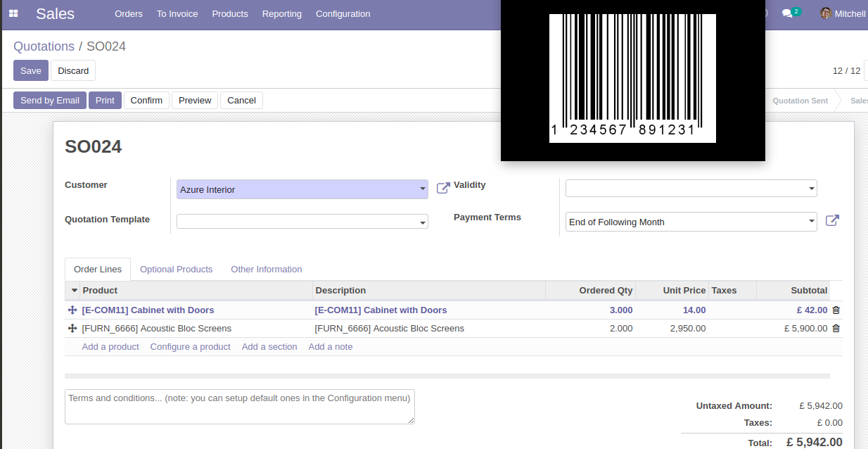
Task: Go back to the Quotations breadcrumb
Action: coord(44,46)
